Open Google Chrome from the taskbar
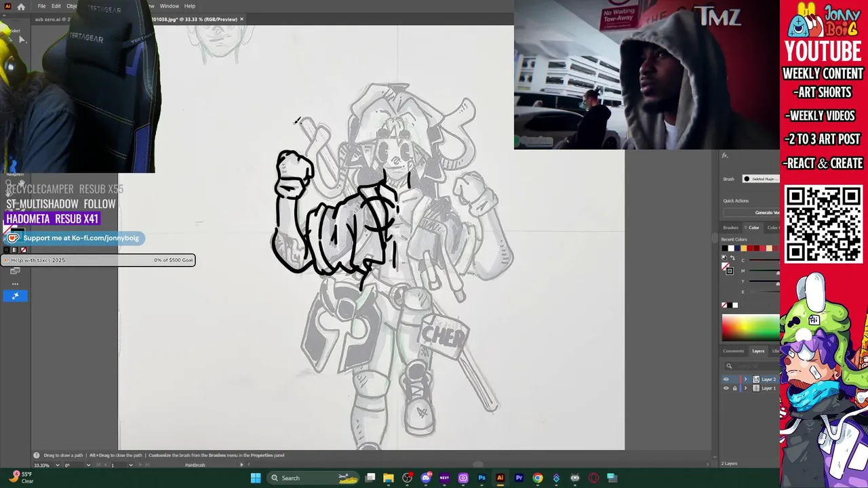 click(x=537, y=478)
